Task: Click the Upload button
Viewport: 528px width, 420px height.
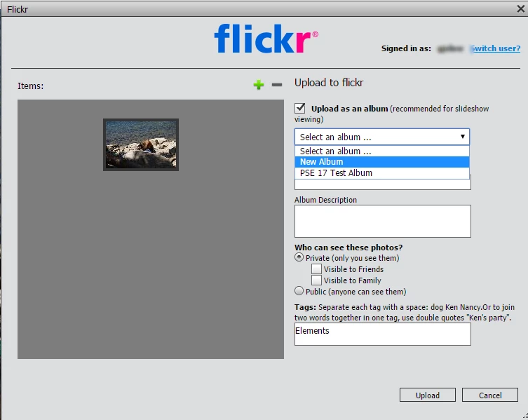Action: tap(427, 395)
